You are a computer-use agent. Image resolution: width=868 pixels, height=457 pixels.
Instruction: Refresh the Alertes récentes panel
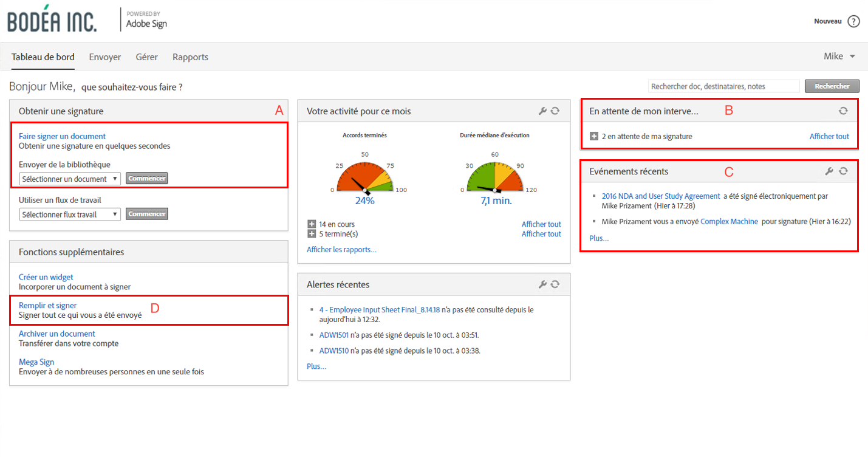pos(555,284)
